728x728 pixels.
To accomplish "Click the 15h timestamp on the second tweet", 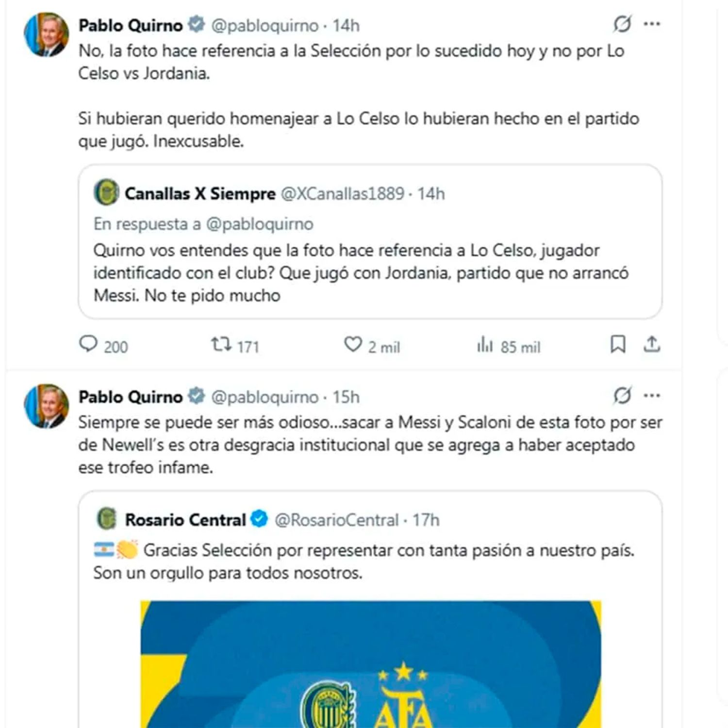I will (x=346, y=397).
